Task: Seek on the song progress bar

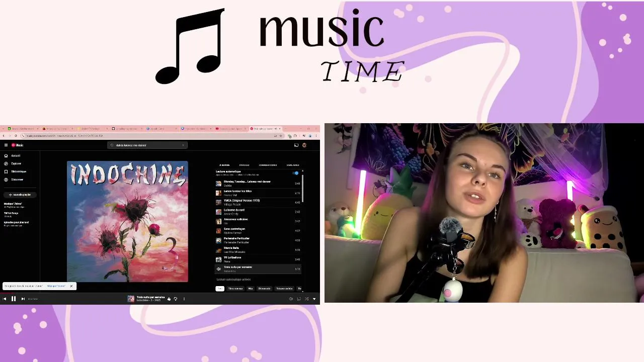Action: pyautogui.click(x=160, y=293)
